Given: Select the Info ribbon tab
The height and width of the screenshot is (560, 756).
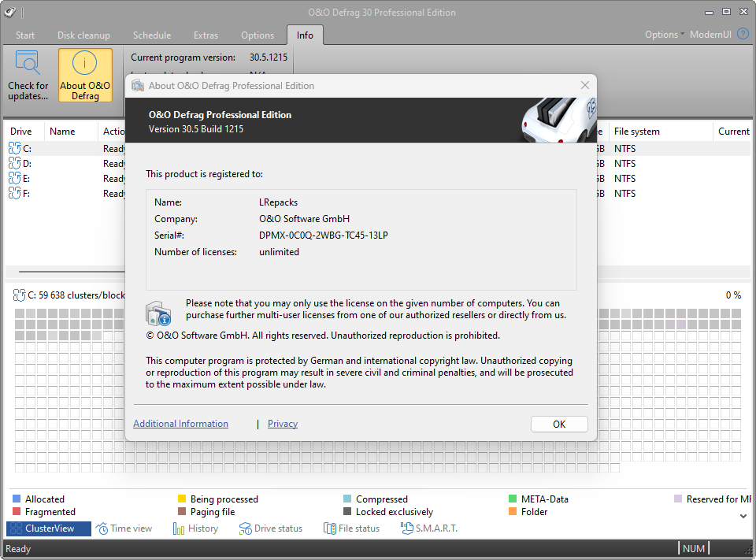Looking at the screenshot, I should tap(305, 35).
